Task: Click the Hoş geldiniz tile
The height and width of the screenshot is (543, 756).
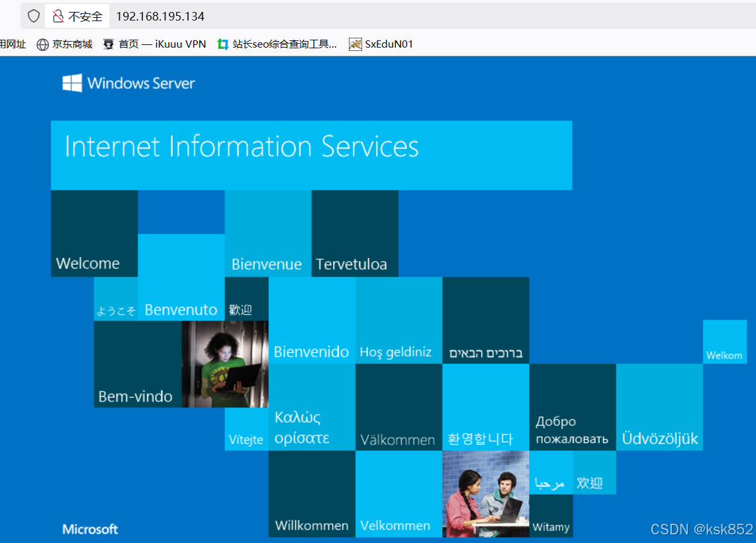Action: (399, 320)
